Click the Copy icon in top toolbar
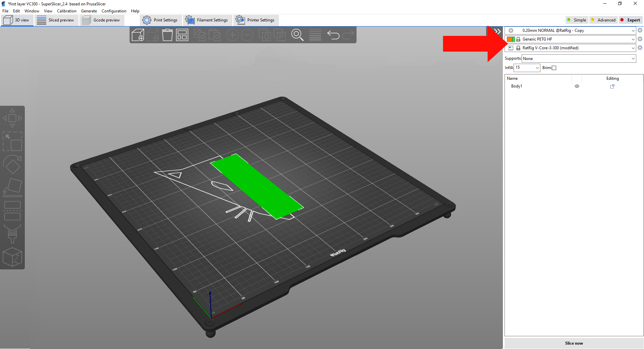Image resolution: width=644 pixels, height=349 pixels. [x=200, y=35]
